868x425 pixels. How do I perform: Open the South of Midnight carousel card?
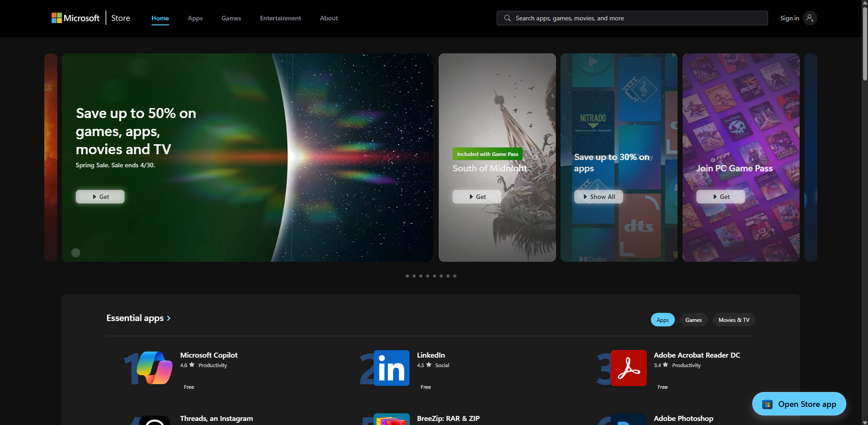497,157
